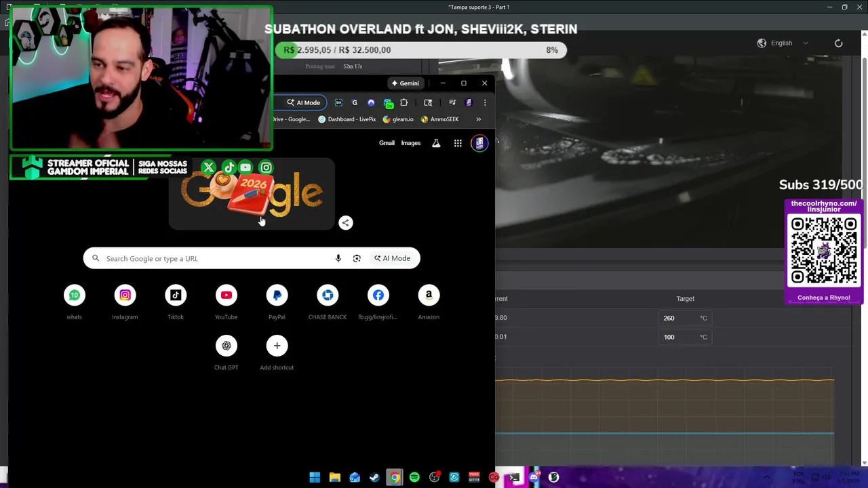Open Windows Start menu

(315, 478)
